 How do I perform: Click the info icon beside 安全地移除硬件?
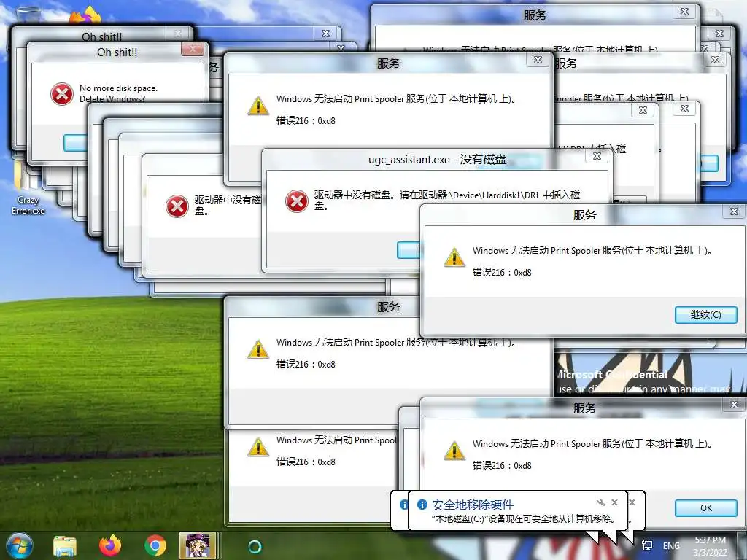pos(422,505)
